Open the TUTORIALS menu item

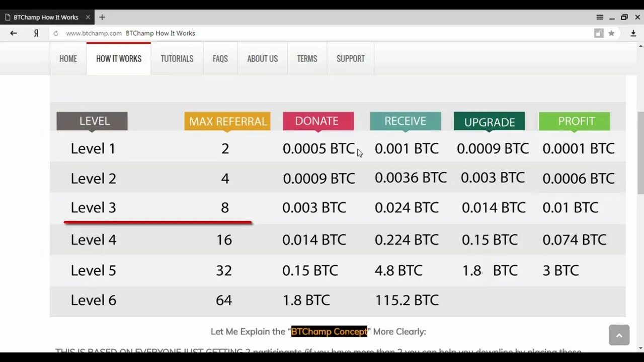point(177,59)
